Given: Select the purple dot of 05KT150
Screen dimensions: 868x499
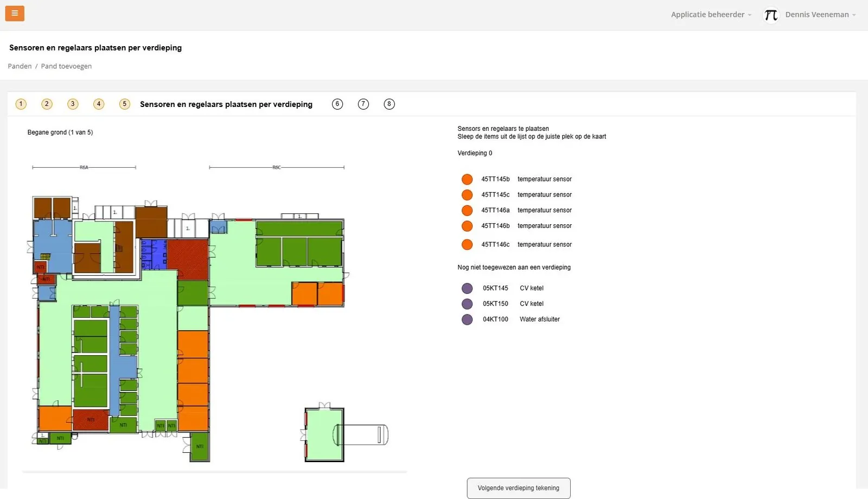Looking at the screenshot, I should click(467, 304).
